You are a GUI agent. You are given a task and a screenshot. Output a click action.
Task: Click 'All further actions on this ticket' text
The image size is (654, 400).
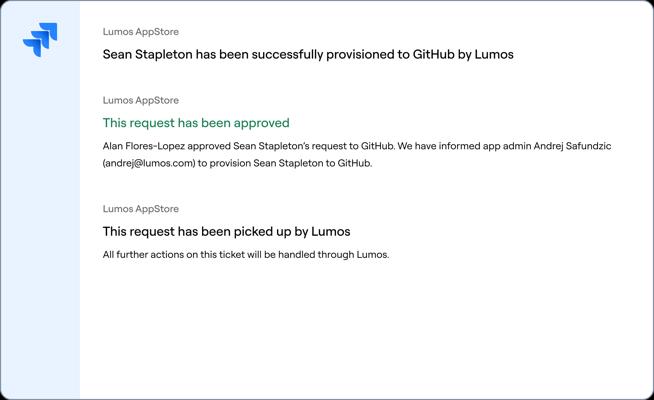coord(246,254)
